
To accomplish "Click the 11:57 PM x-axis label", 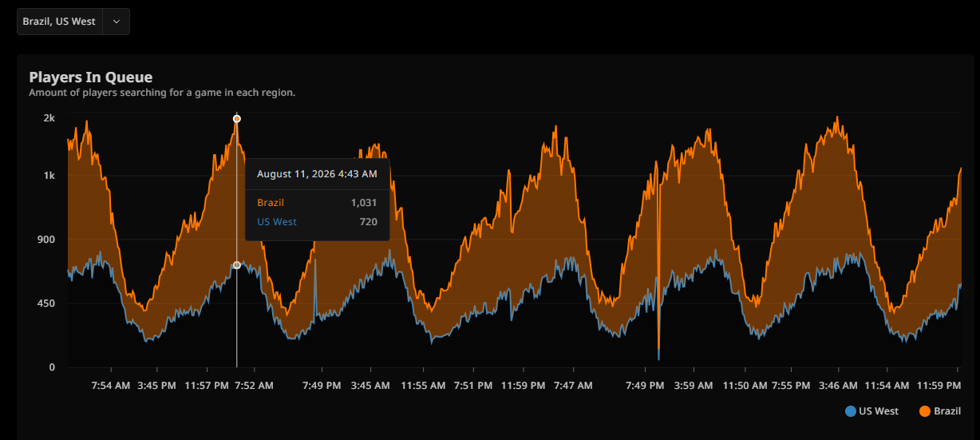I will (x=207, y=386).
